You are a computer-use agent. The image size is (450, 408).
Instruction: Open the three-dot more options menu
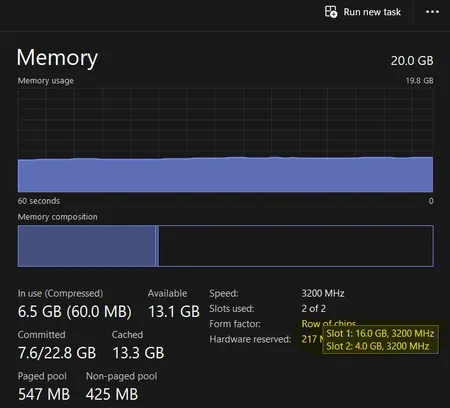432,12
